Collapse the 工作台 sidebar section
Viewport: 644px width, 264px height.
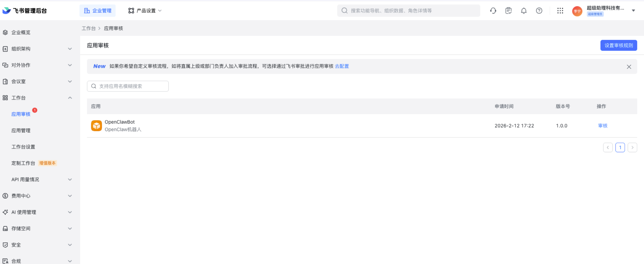click(x=70, y=98)
